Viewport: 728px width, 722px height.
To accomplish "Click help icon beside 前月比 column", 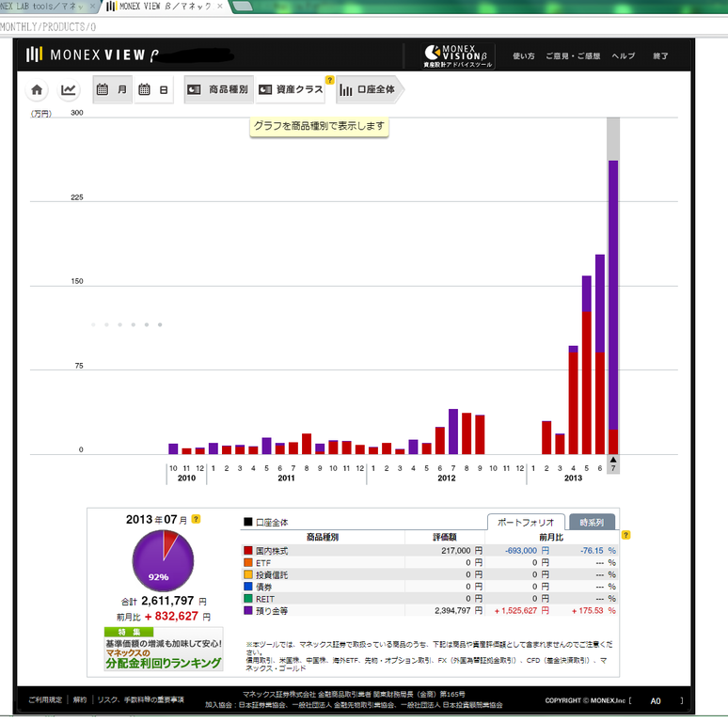I will (625, 535).
